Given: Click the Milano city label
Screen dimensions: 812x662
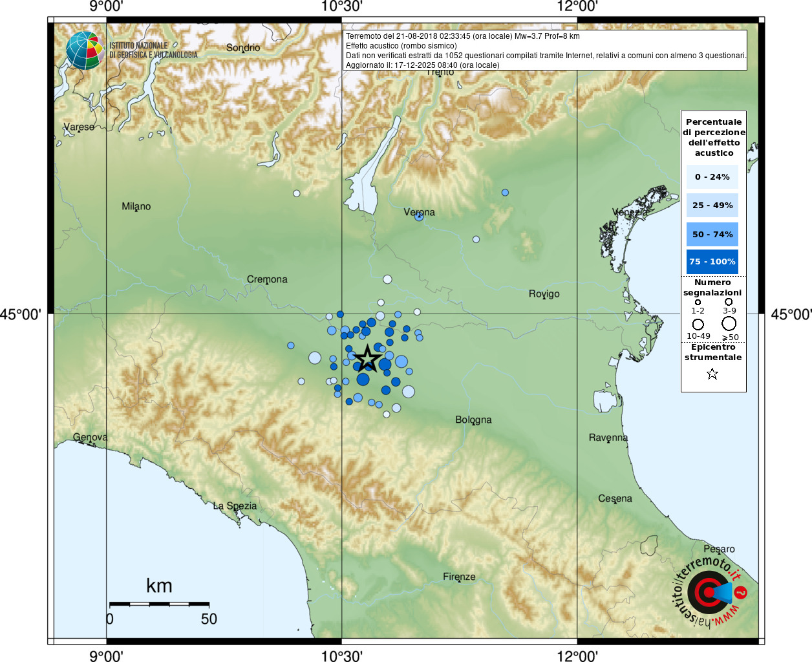Looking at the screenshot, I should point(136,206).
